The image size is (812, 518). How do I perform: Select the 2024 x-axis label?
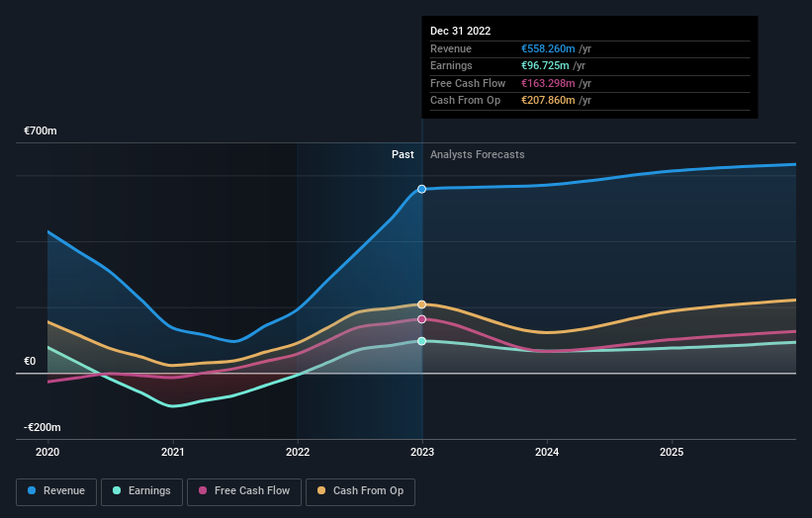(x=547, y=453)
